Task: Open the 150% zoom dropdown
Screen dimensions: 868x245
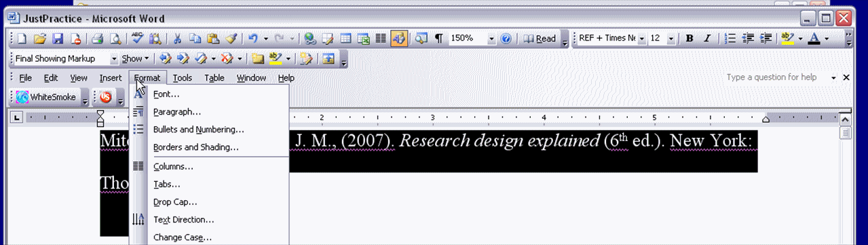Action: (x=491, y=39)
